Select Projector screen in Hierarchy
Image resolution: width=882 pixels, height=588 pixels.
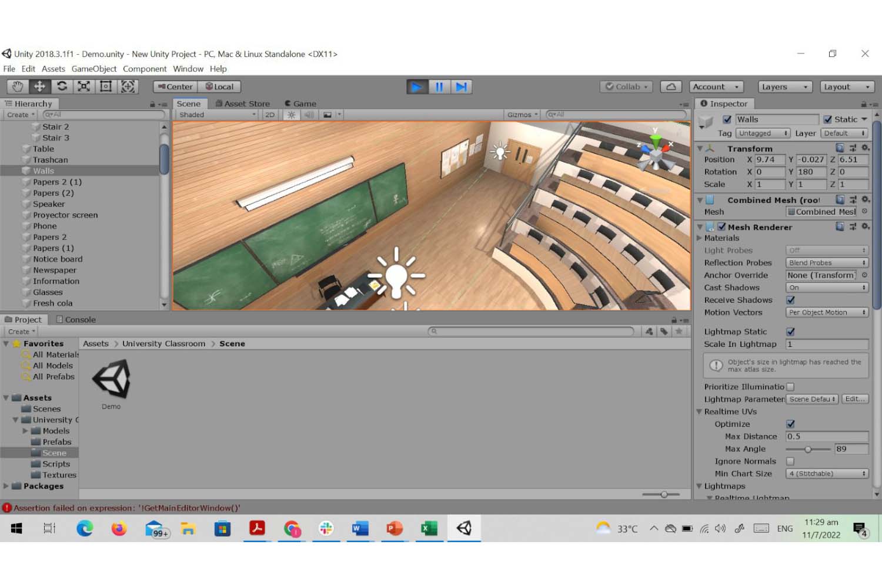click(x=65, y=215)
